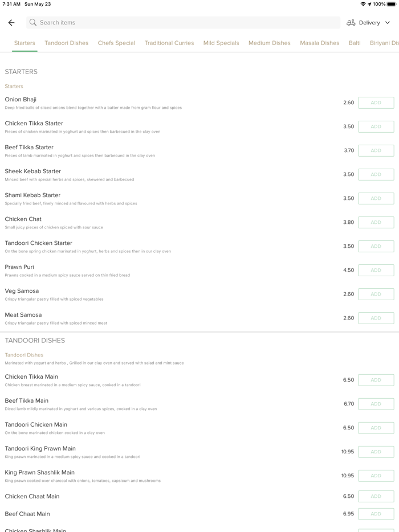The width and height of the screenshot is (399, 532).
Task: Add Tandoori King Prawn Main
Action: (376, 452)
